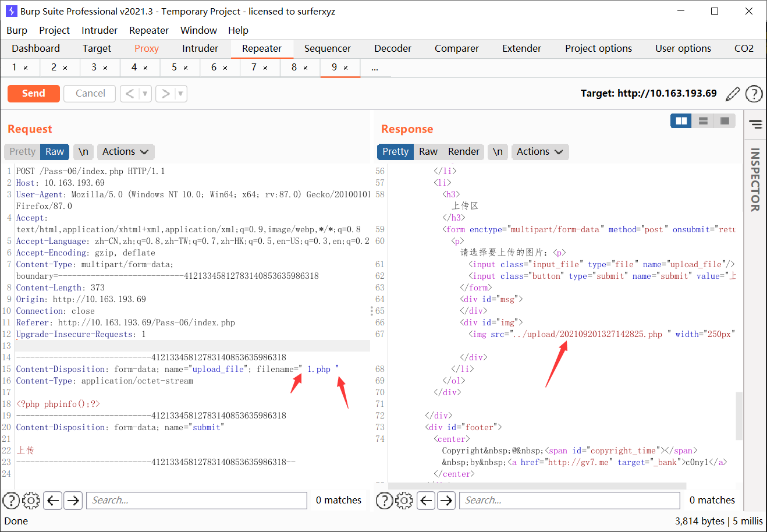Switch to the Comparer tab

click(457, 48)
